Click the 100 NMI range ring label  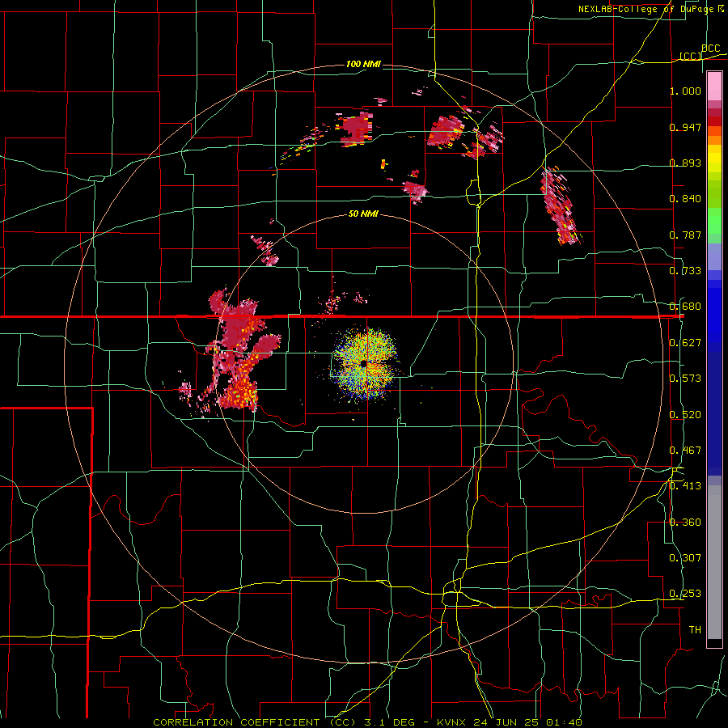tap(363, 64)
